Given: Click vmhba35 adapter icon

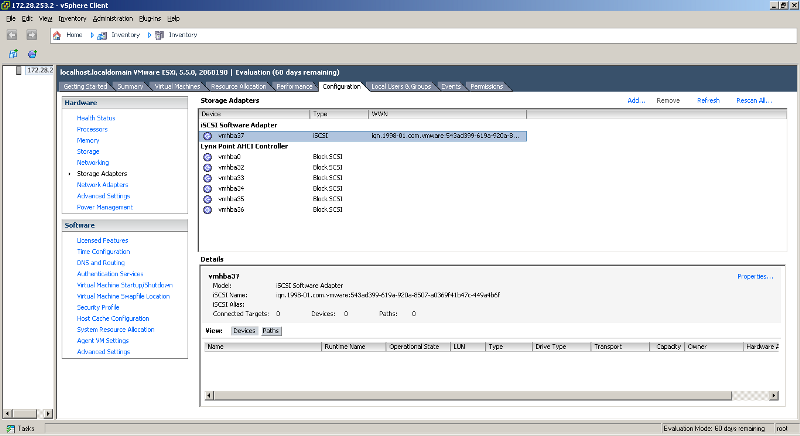Looking at the screenshot, I should (x=208, y=199).
